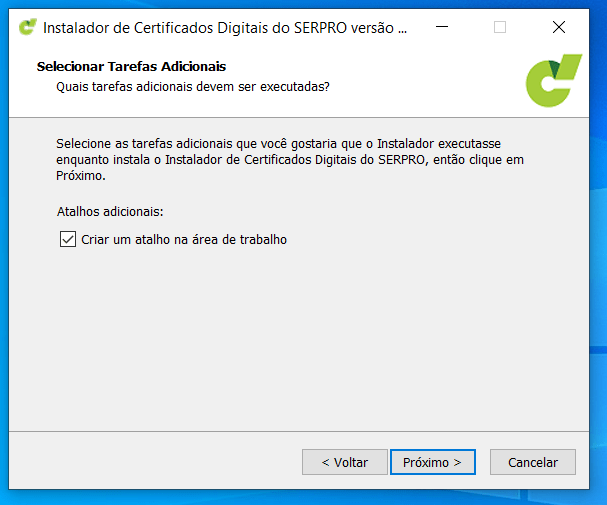Click the SERPRO installer icon in title bar
The height and width of the screenshot is (505, 607).
[28, 27]
